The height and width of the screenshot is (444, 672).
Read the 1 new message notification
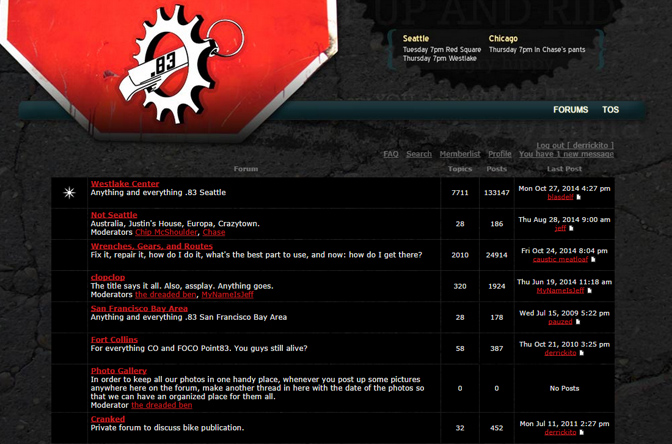click(566, 154)
